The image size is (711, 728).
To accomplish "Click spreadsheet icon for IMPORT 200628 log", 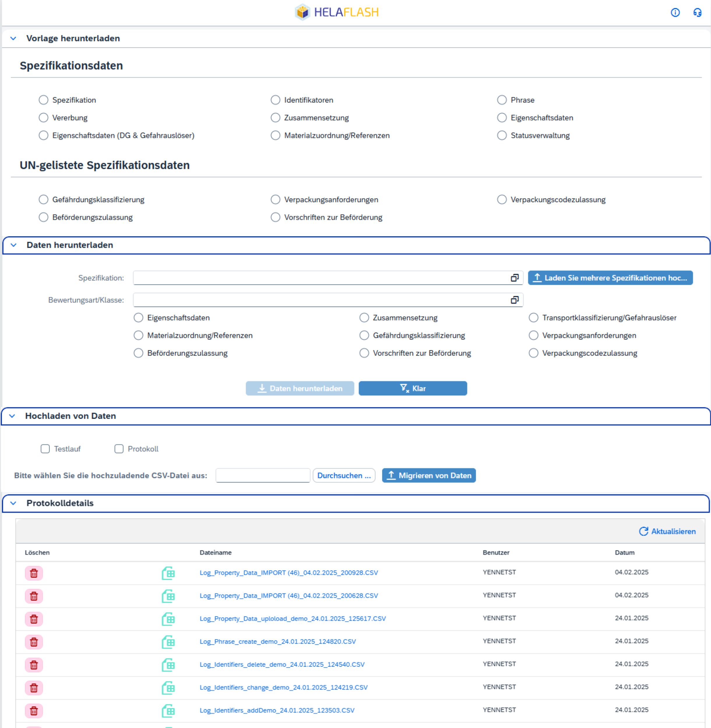I will tap(168, 596).
